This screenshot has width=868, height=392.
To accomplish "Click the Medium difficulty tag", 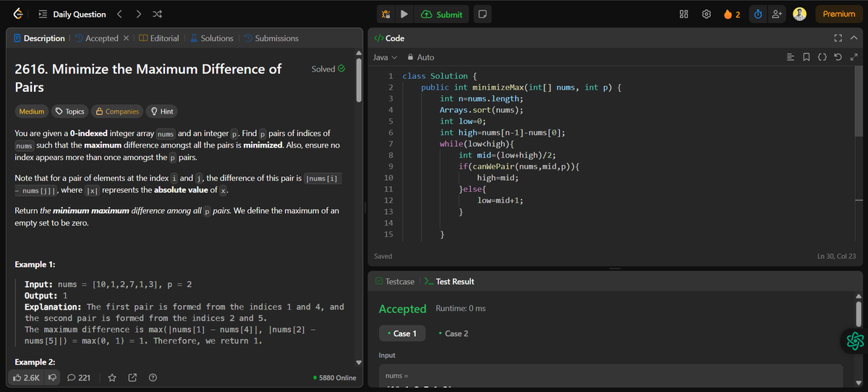I will 31,111.
